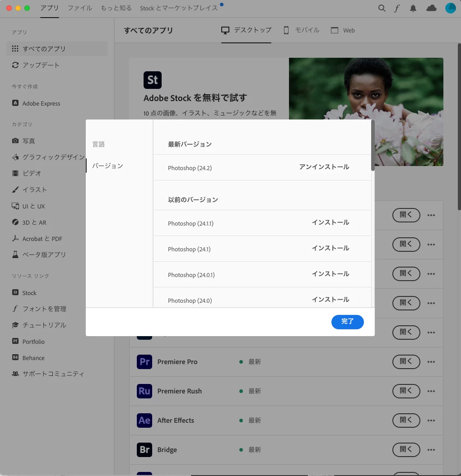
Task: Open more options for Premiere Pro
Action: 431,362
